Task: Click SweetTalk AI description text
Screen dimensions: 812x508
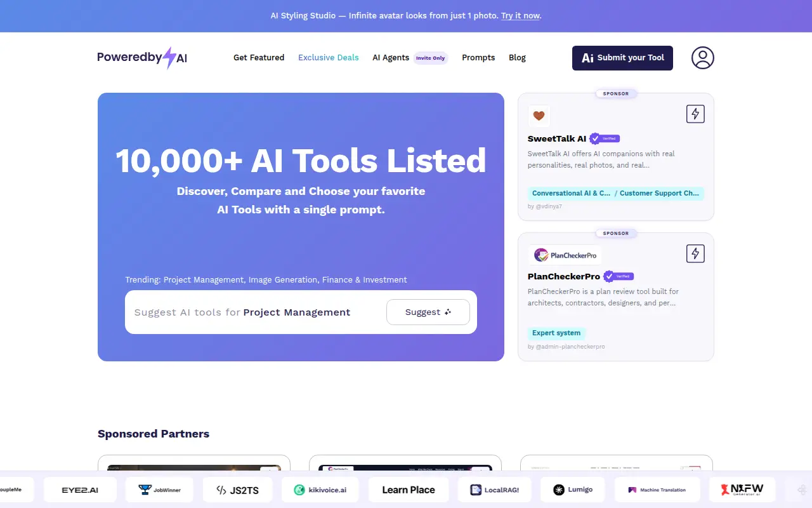Action: (601, 159)
